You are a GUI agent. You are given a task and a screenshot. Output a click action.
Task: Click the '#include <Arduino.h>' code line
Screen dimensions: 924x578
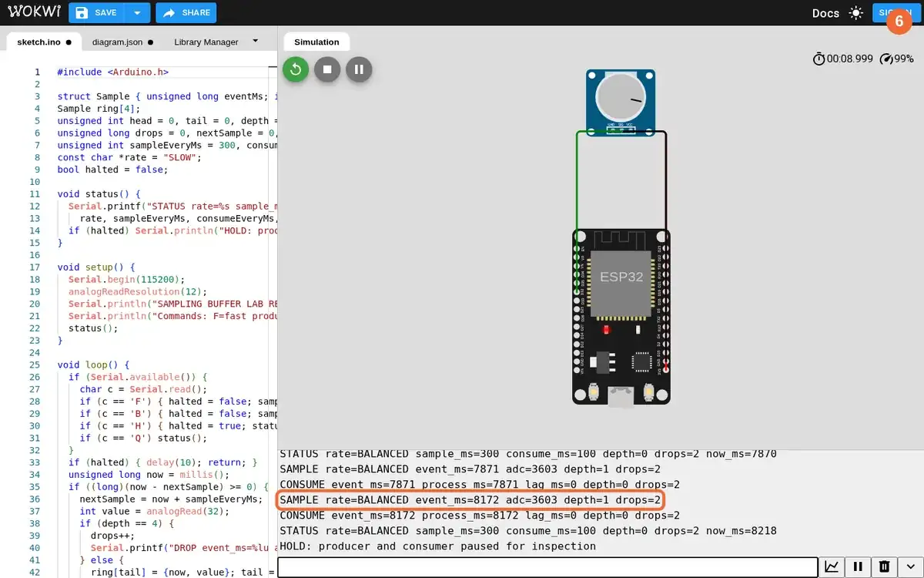[112, 72]
